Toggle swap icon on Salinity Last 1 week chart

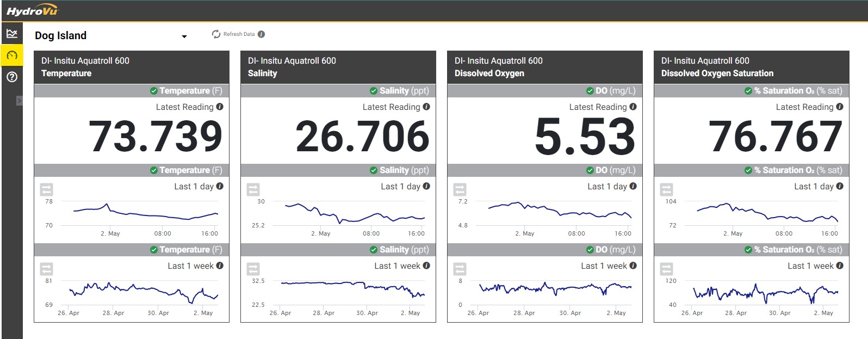[253, 269]
